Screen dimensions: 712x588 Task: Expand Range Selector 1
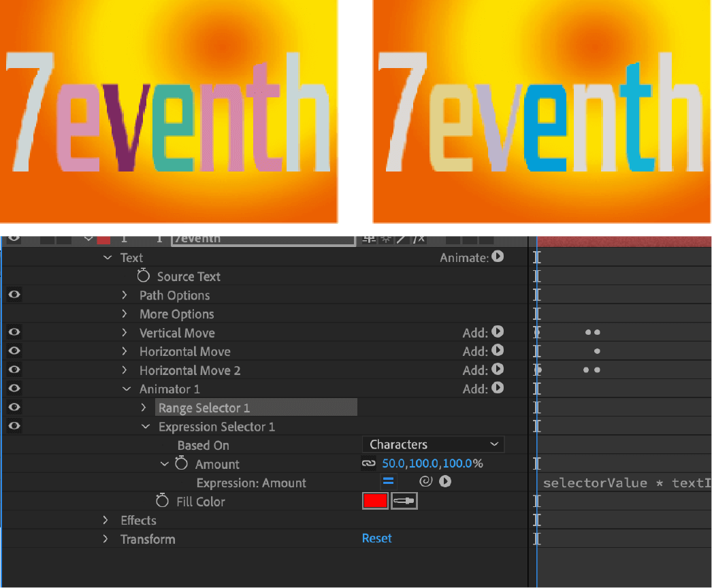pyautogui.click(x=143, y=407)
